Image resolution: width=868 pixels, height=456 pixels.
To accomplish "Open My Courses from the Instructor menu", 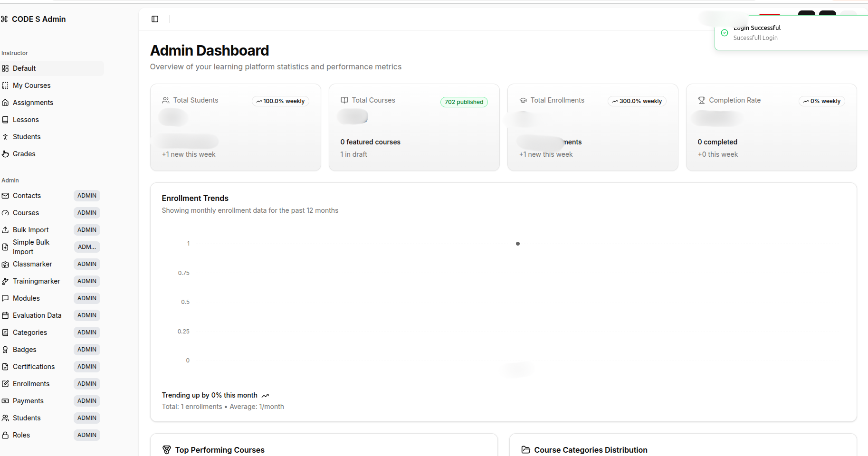I will click(x=31, y=85).
